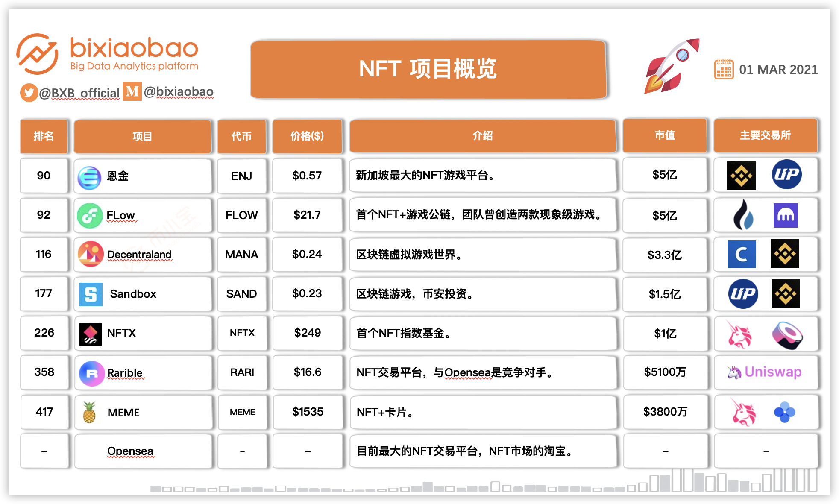Viewport: 839px width, 504px height.
Task: Click the project name Decentraland
Action: 139,255
